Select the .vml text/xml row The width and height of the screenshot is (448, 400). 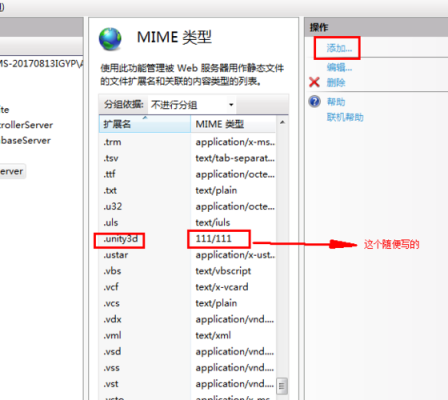coord(188,335)
